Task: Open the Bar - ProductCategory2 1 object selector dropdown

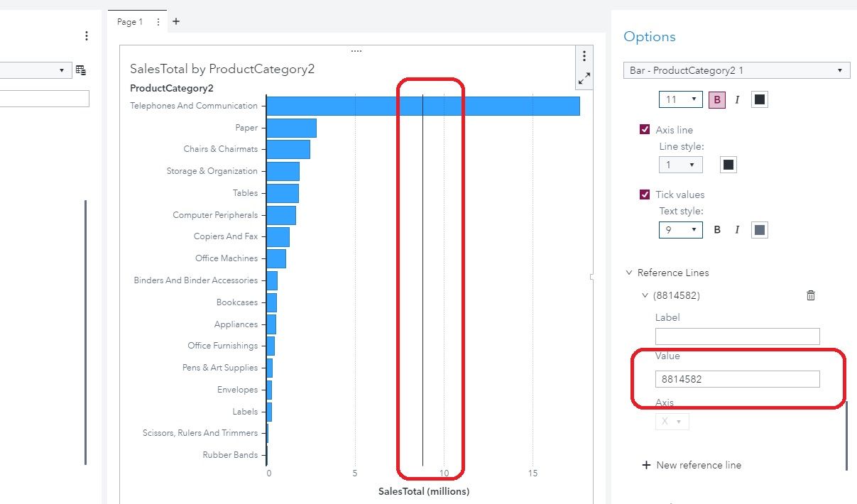Action: click(735, 70)
